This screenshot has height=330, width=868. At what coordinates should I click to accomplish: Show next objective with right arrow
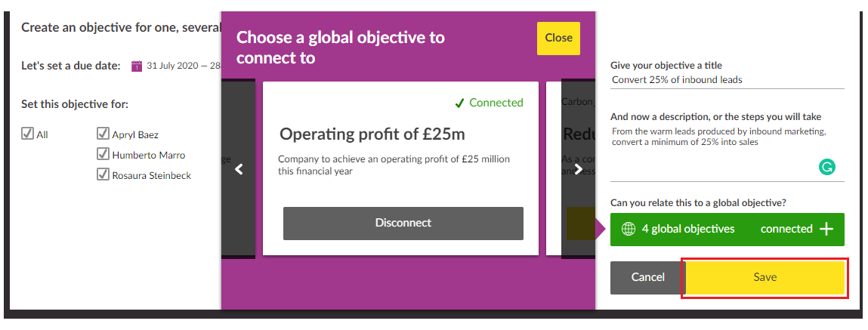(x=578, y=170)
